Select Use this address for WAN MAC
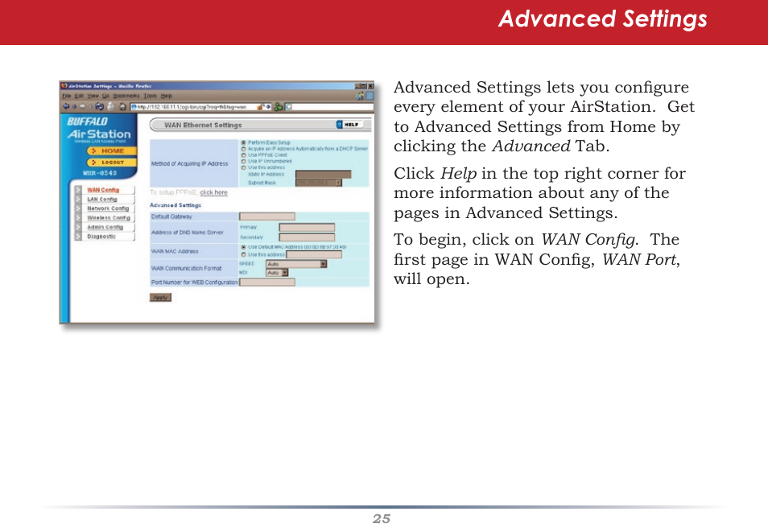 point(243,255)
